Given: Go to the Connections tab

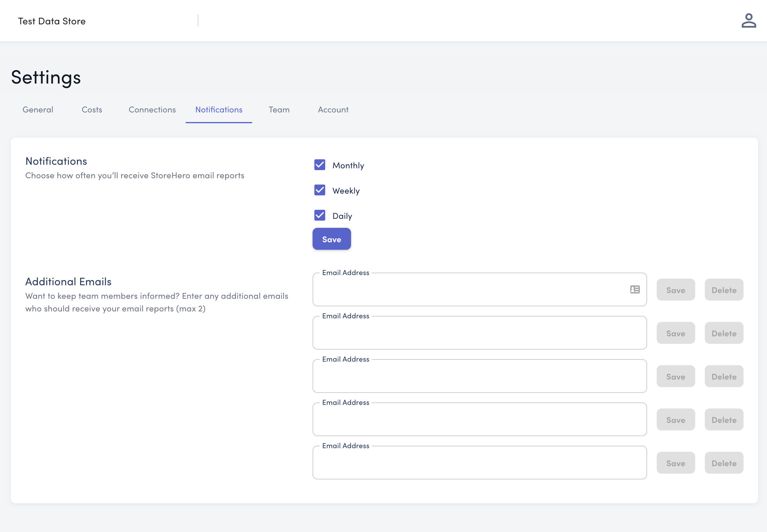Looking at the screenshot, I should coord(152,110).
